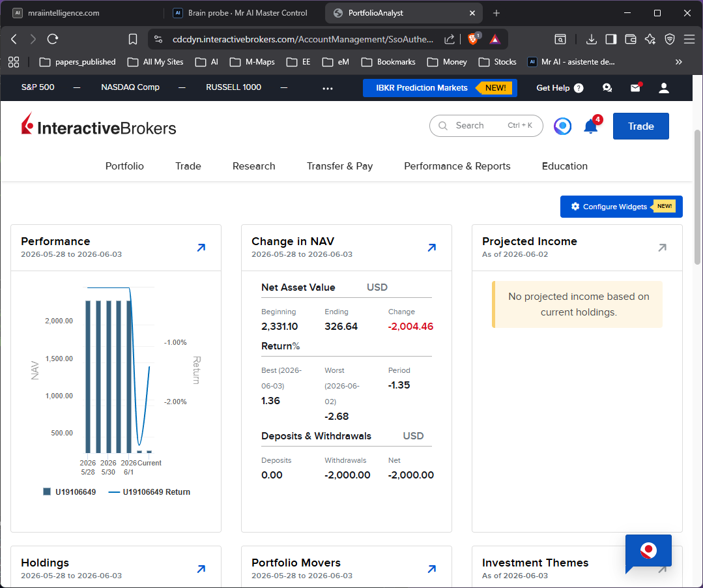
Task: Click the Get Help question mark icon
Action: click(579, 88)
